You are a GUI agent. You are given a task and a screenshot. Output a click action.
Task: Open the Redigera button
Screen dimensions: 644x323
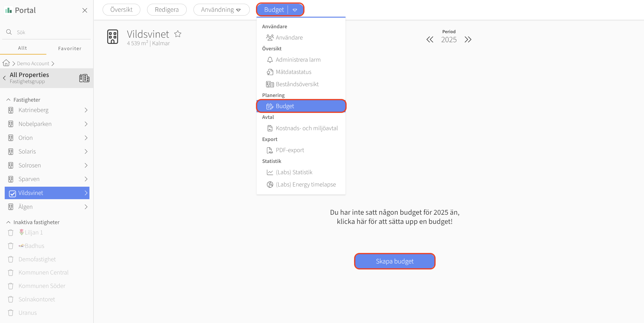coord(167,9)
